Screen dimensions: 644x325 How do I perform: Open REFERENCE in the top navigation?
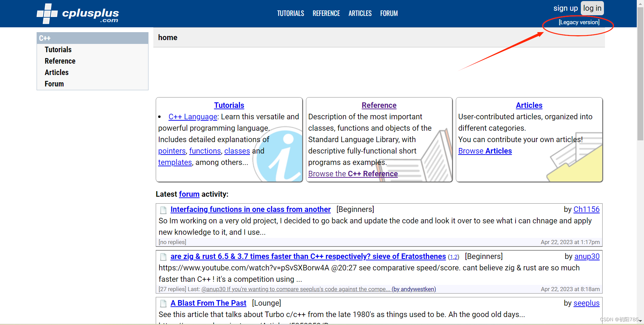tap(326, 13)
